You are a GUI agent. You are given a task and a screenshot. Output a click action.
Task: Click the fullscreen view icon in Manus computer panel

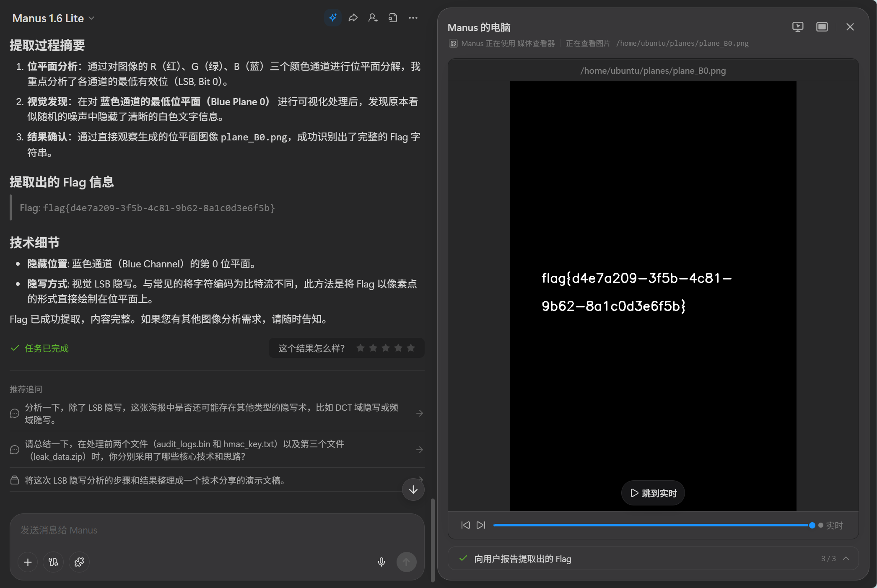pos(822,27)
